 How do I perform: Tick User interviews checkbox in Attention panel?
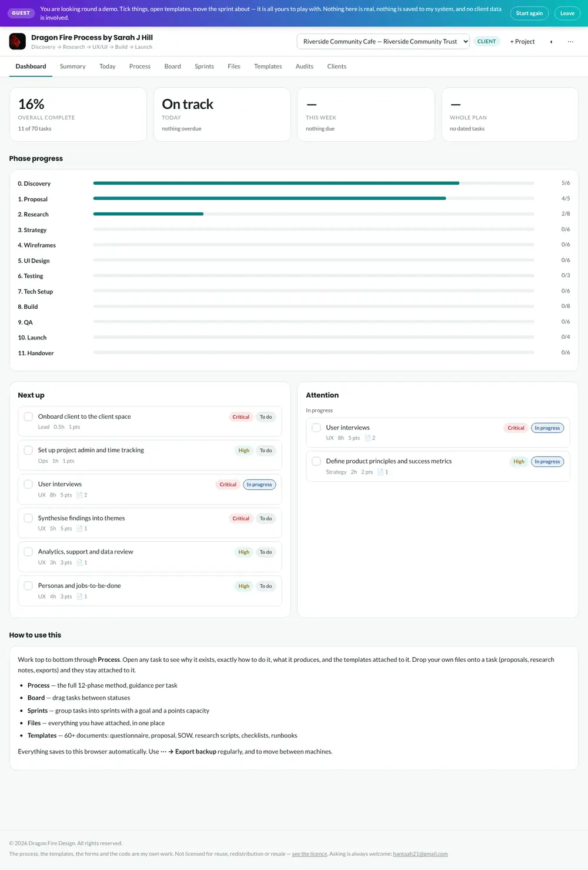[316, 428]
